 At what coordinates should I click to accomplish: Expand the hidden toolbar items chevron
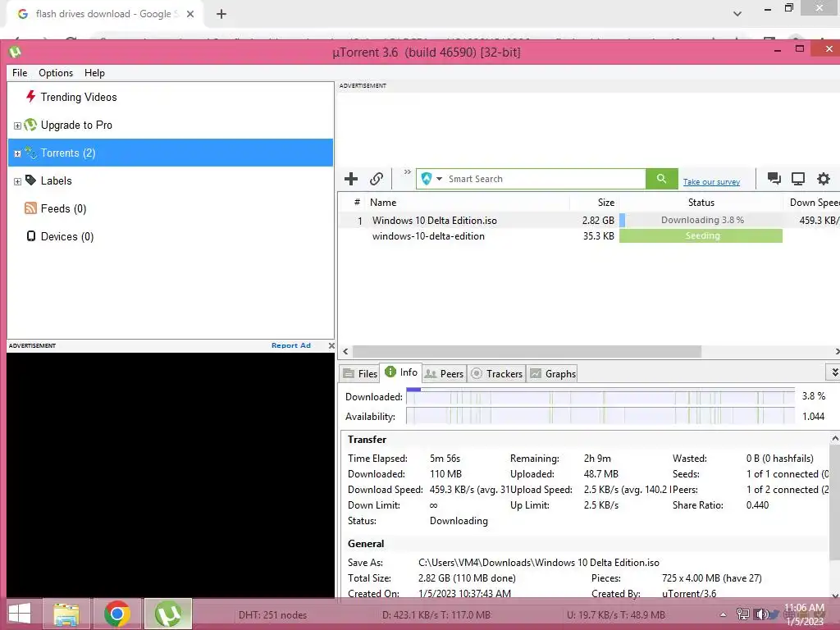[408, 172]
